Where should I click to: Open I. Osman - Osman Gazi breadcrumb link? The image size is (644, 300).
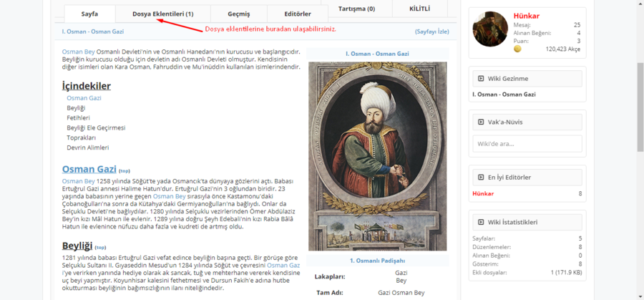pos(93,32)
